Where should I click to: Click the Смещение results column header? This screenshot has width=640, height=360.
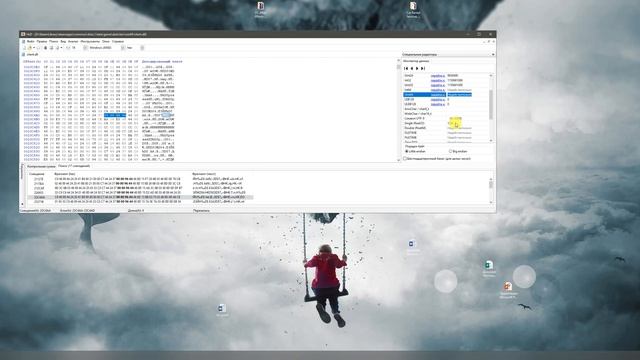tap(37, 174)
